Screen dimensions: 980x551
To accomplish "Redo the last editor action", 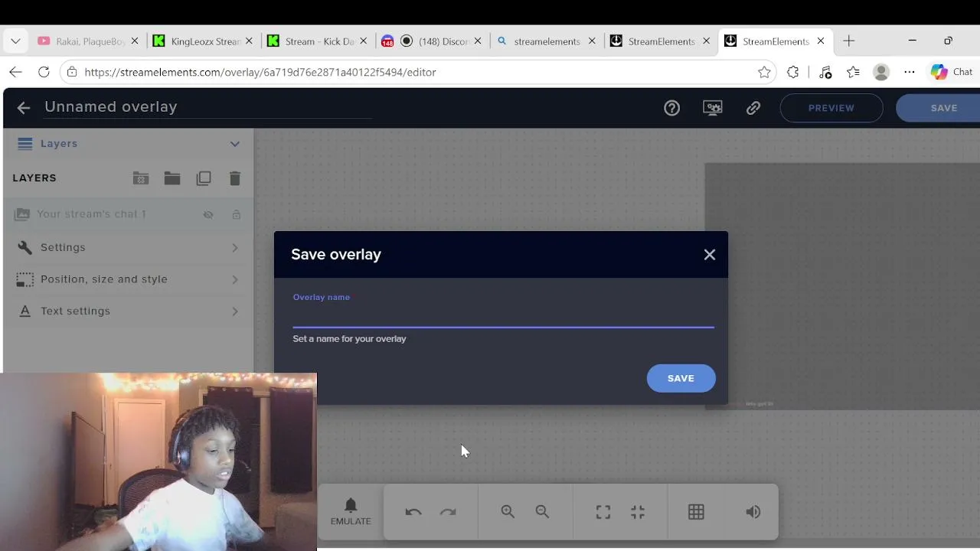I will click(448, 512).
